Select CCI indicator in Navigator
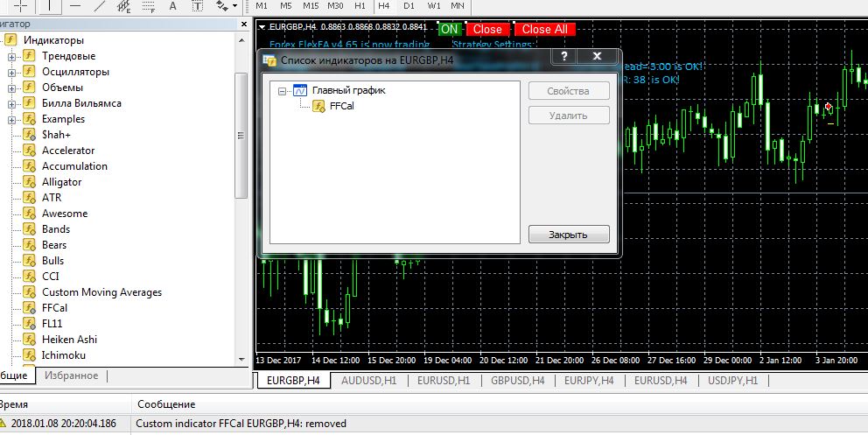This screenshot has width=868, height=435. (x=50, y=277)
